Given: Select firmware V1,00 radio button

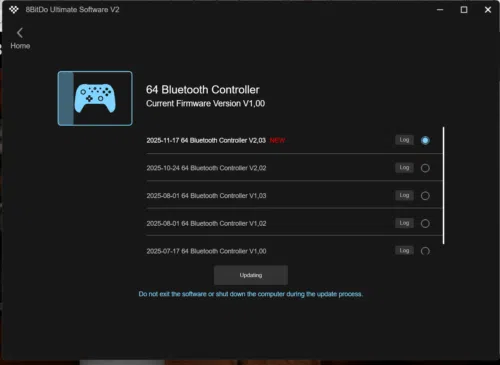Looking at the screenshot, I should coord(425,251).
